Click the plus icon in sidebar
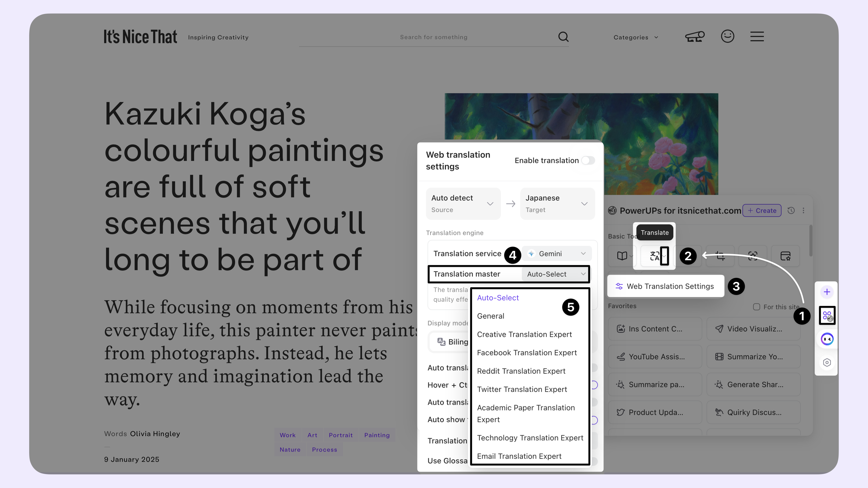 (827, 292)
